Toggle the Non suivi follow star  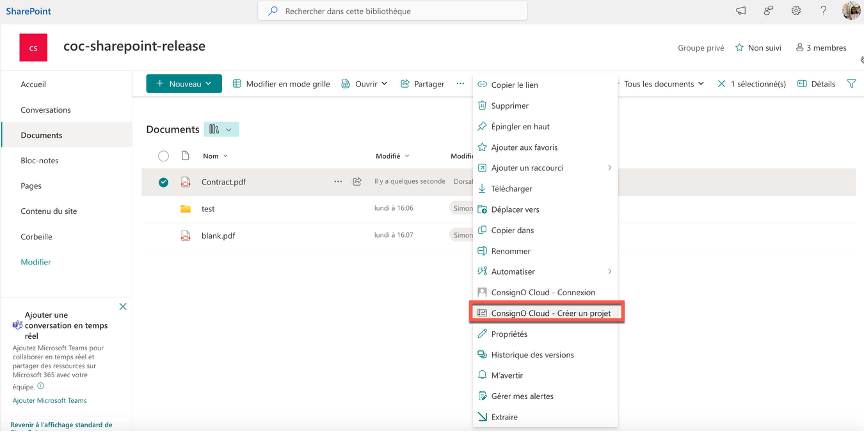(x=758, y=47)
